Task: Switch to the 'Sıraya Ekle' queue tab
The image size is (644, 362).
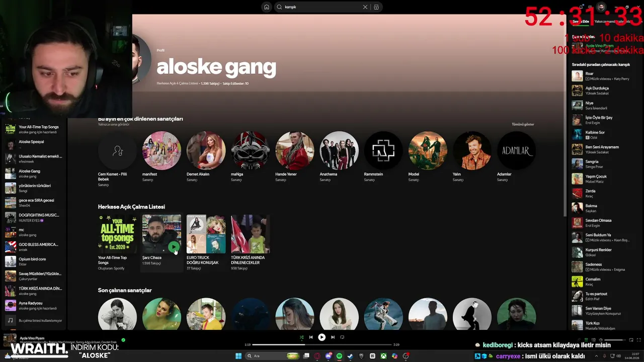Action: (581, 22)
